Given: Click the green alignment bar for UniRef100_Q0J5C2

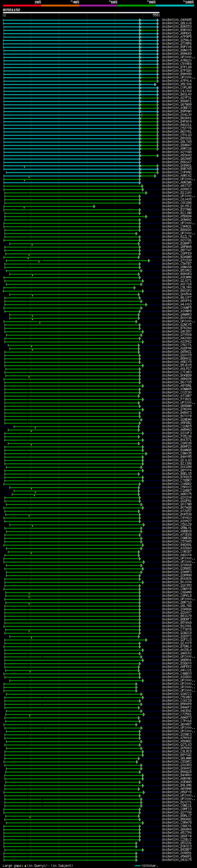Looking at the screenshot, I should click(49, 206).
